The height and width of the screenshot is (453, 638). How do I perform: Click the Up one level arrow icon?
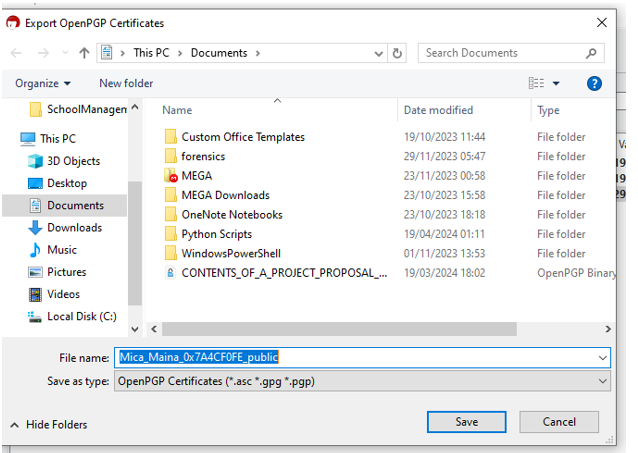[x=87, y=53]
